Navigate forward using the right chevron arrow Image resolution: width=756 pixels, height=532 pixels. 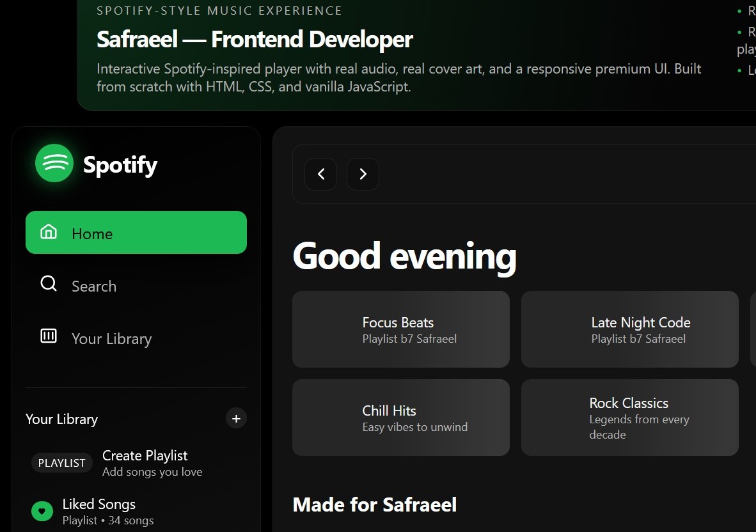363,174
